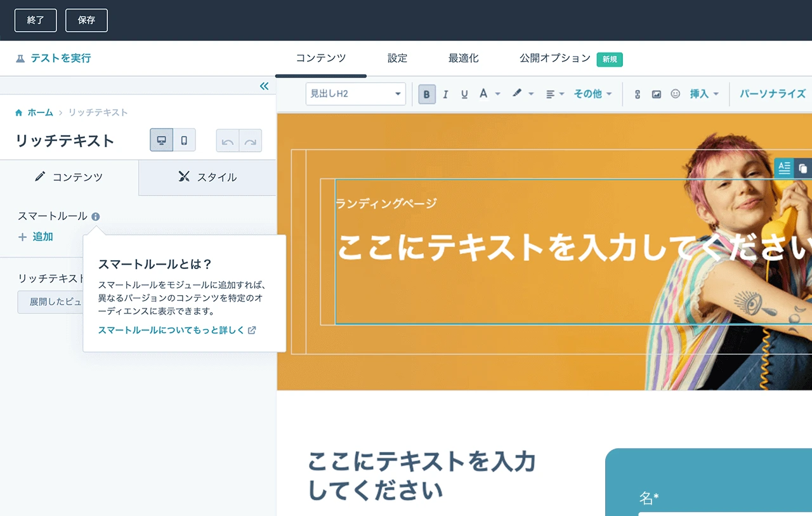
Task: Toggle bold formatting
Action: pos(426,94)
